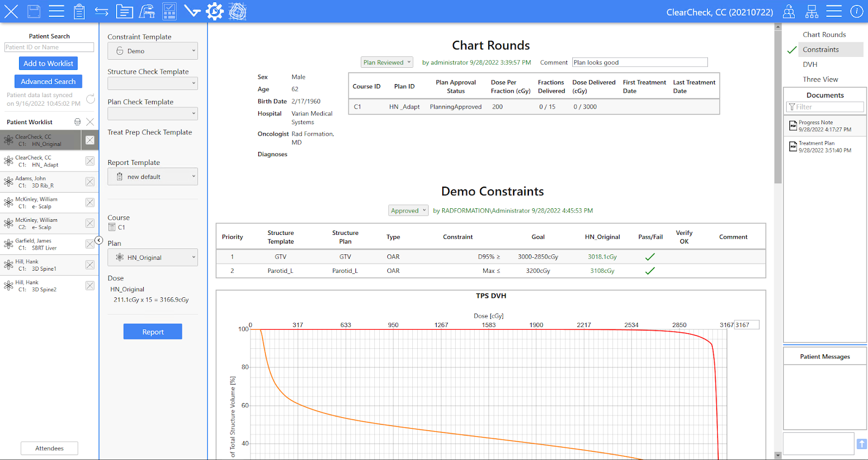Click the floppy disk save icon
The height and width of the screenshot is (460, 868).
pos(34,11)
